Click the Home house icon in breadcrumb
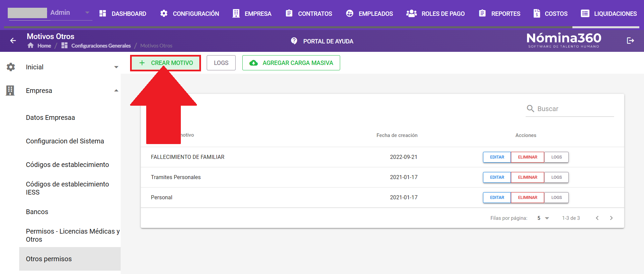644x274 pixels. pos(31,45)
